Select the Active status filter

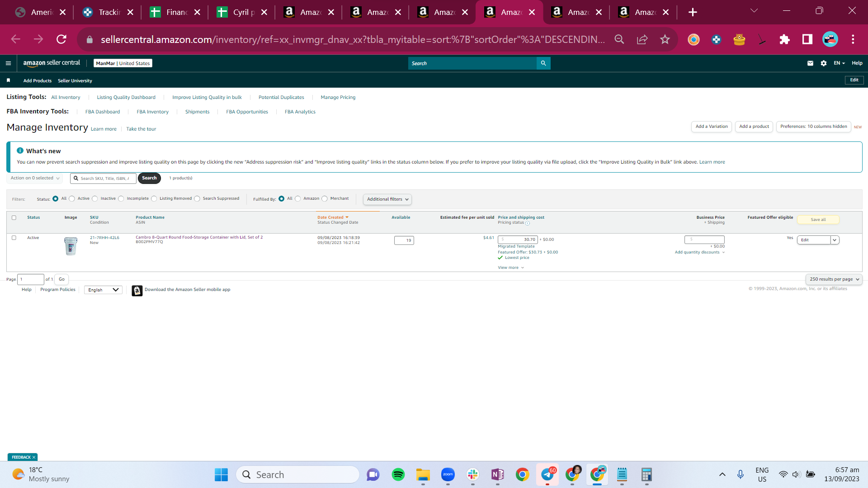tap(72, 199)
